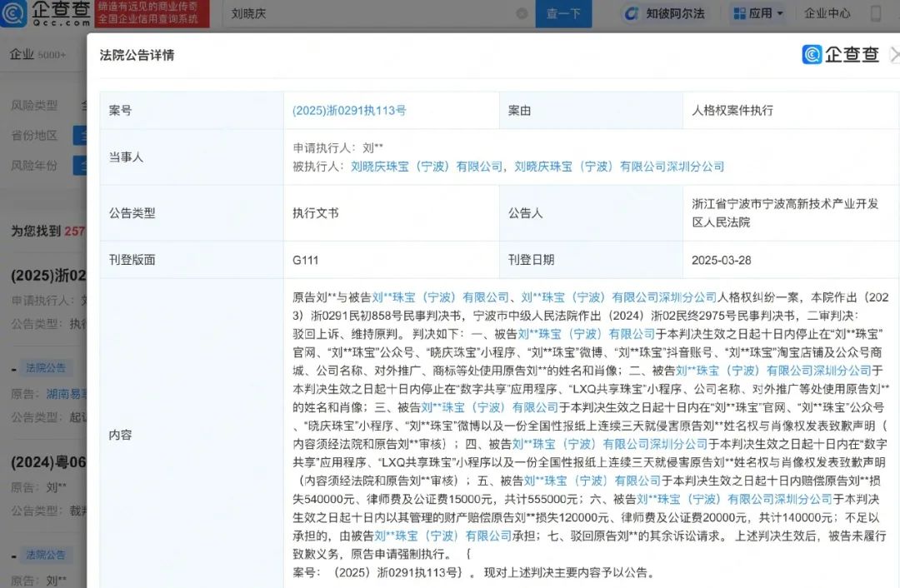This screenshot has height=588, width=900.
Task: Select the 风险年份 filter button
Action: pyautogui.click(x=80, y=166)
